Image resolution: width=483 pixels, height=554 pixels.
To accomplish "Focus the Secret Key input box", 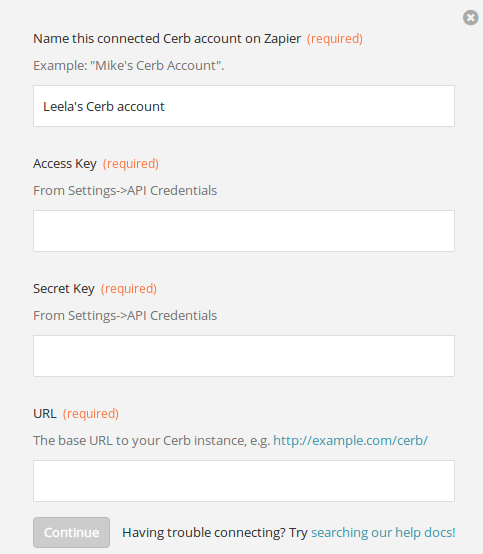I will click(x=244, y=356).
